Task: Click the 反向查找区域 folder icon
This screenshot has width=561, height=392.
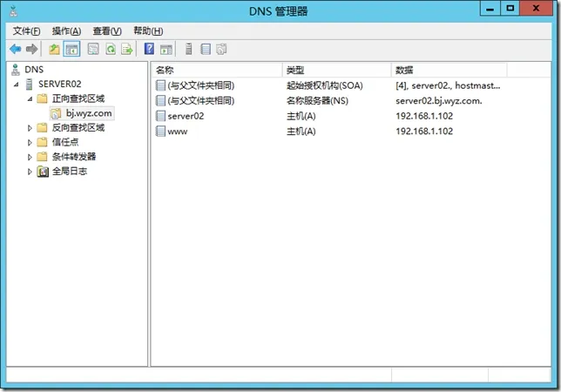Action: 42,128
